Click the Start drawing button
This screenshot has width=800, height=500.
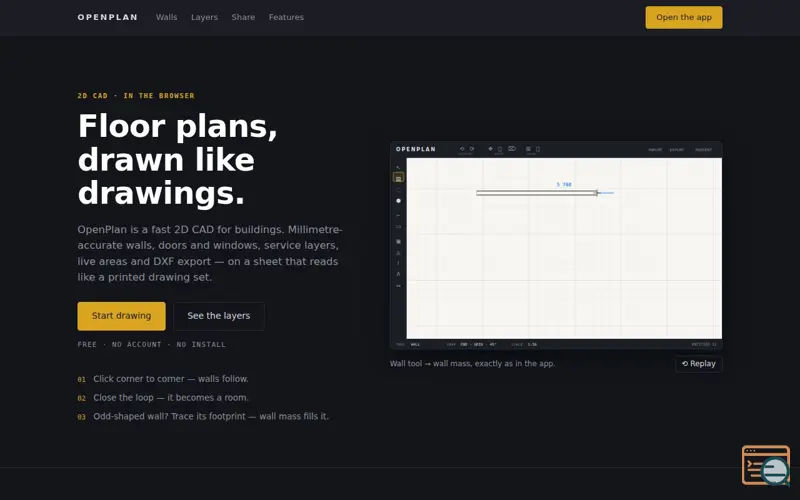[121, 316]
